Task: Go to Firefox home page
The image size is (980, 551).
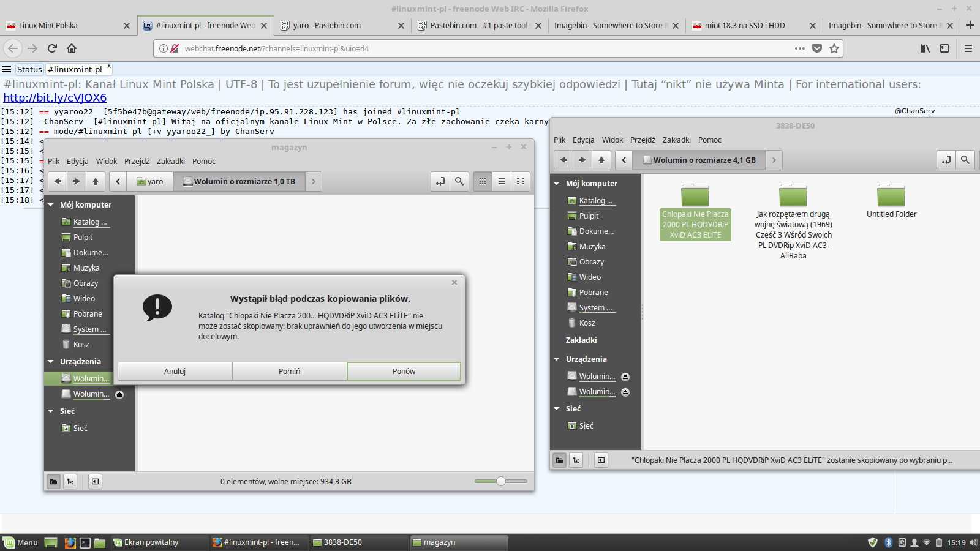Action: (72, 48)
